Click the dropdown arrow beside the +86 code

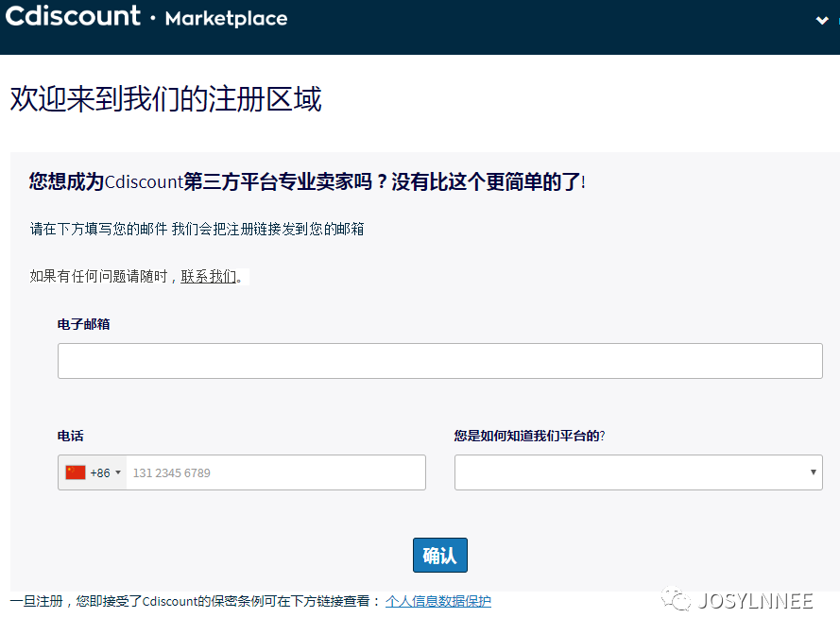[120, 472]
